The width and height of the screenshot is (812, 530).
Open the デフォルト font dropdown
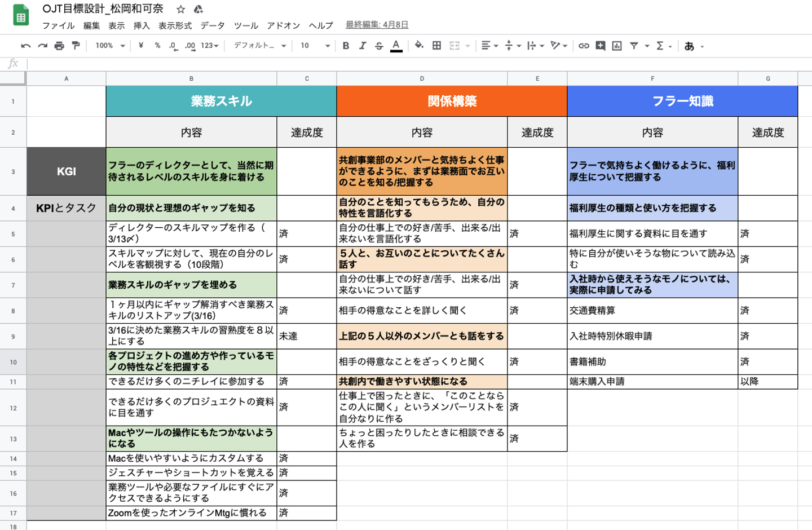pos(260,46)
